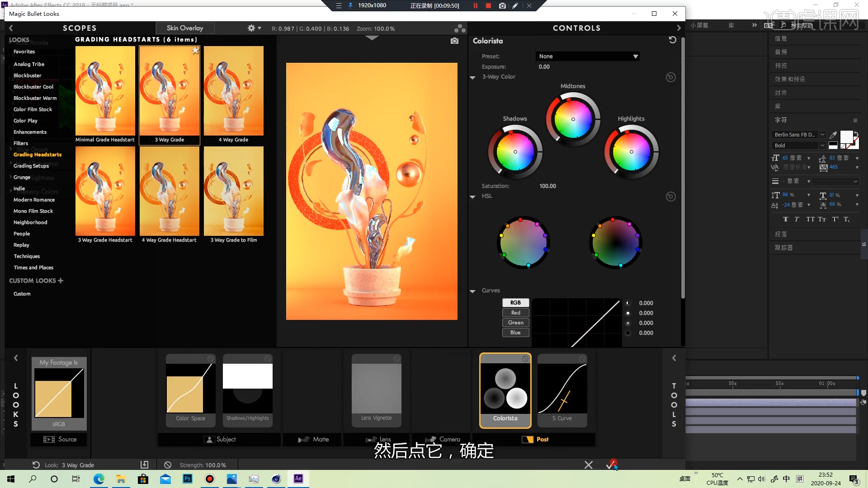Open the Grading Setups looks category
The width and height of the screenshot is (868, 488).
click(x=31, y=166)
